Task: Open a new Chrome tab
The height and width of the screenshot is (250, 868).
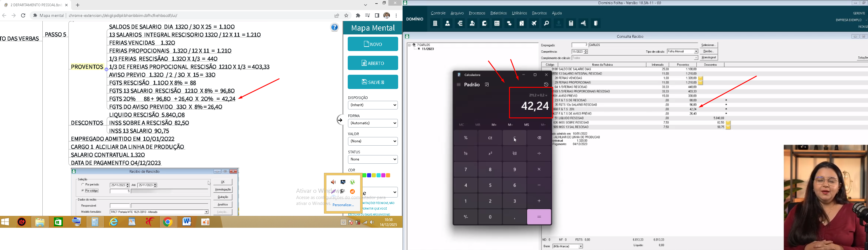Action: point(78,5)
